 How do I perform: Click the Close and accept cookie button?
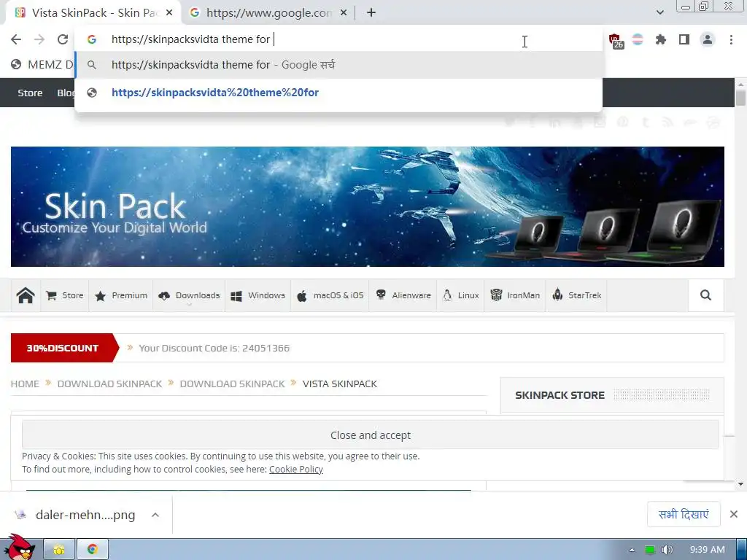pyautogui.click(x=370, y=435)
